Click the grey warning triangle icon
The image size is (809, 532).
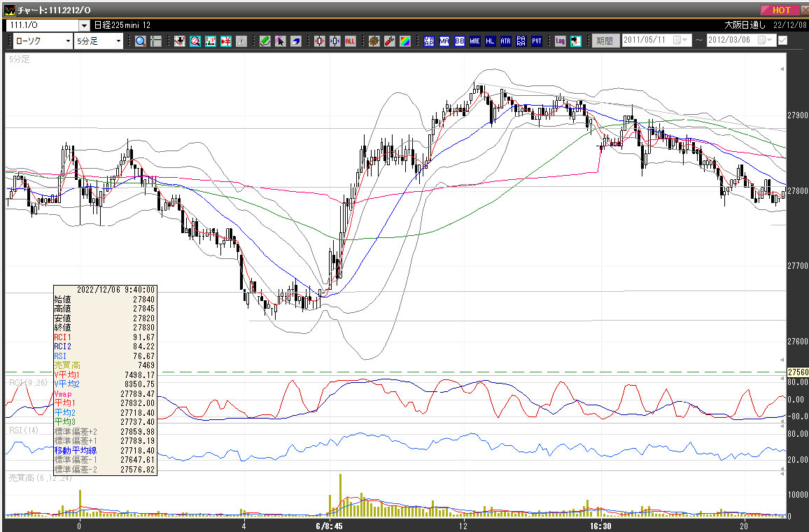click(241, 41)
